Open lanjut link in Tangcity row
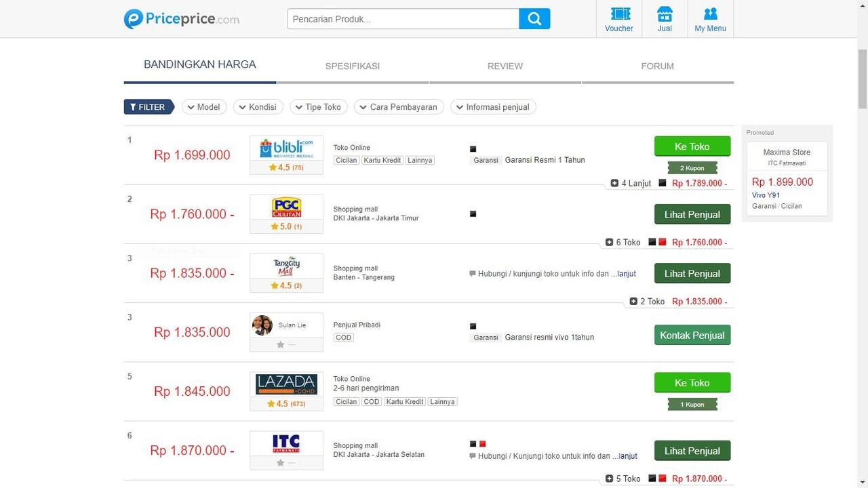 pos(627,274)
